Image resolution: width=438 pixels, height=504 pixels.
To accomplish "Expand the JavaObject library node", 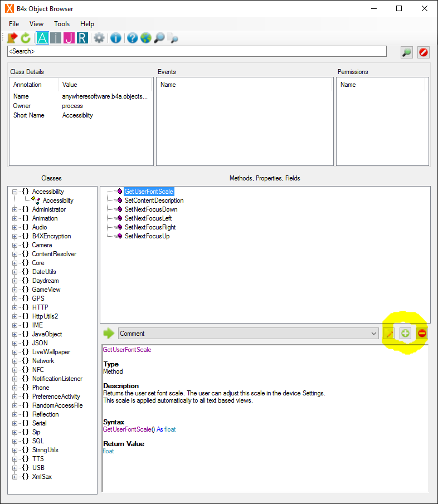I will click(14, 334).
